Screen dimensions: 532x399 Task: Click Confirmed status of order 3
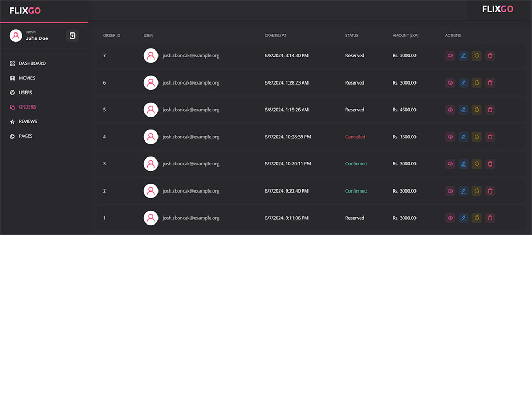tap(356, 164)
